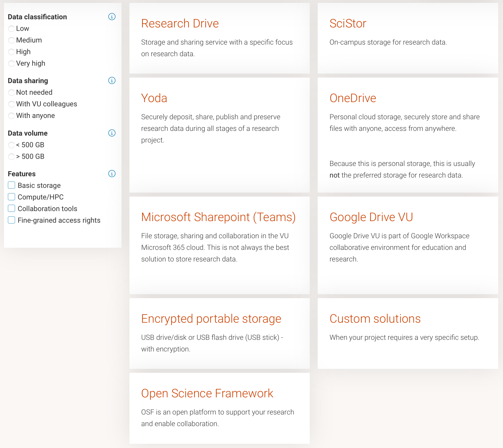This screenshot has width=503, height=448.
Task: Select the With anyone sharing option
Action: pyautogui.click(x=11, y=116)
